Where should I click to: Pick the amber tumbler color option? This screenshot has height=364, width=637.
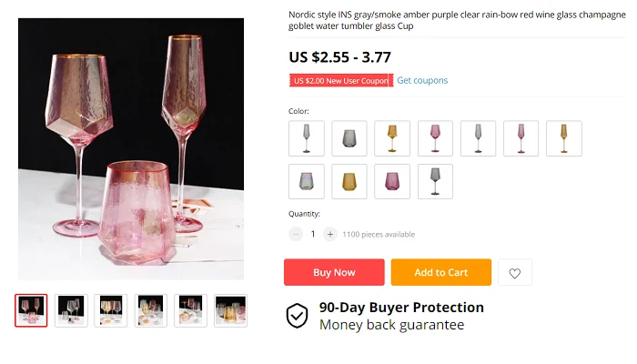click(349, 181)
